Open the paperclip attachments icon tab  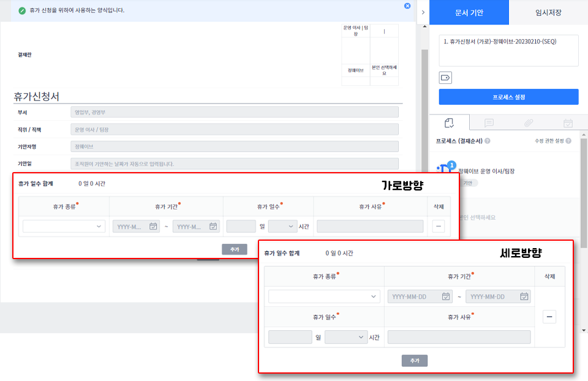coord(529,123)
